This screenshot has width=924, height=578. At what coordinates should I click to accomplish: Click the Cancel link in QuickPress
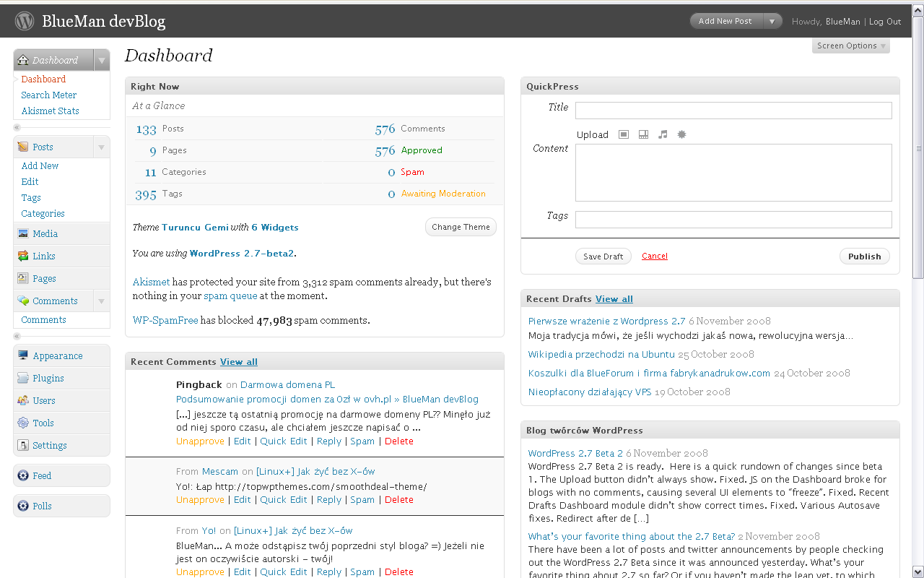tap(655, 256)
